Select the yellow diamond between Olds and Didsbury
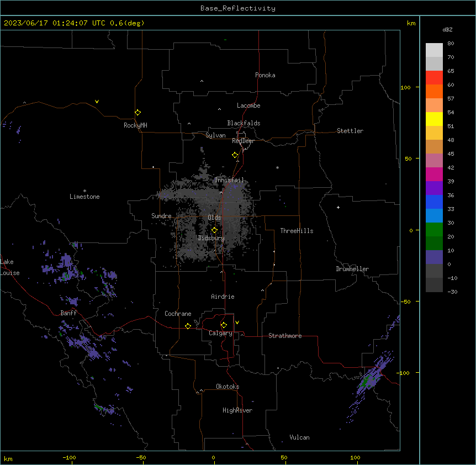 (214, 230)
